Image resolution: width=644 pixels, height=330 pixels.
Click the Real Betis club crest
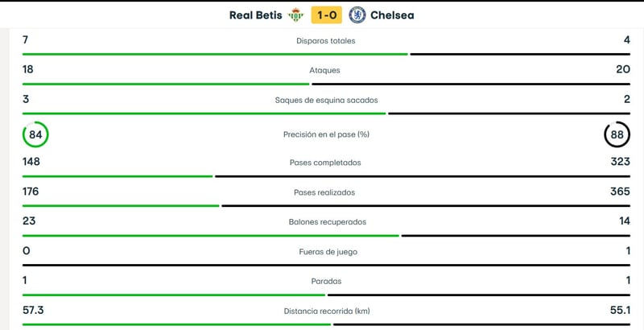click(296, 14)
